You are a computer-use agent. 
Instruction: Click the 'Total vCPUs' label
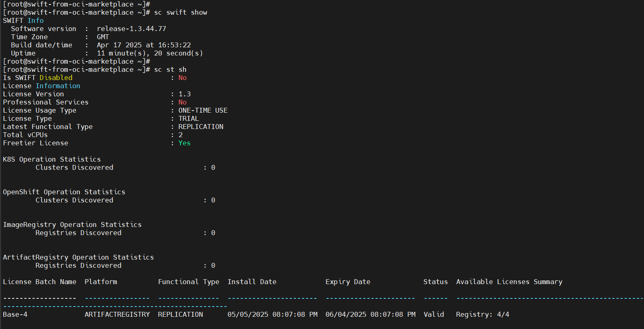25,135
